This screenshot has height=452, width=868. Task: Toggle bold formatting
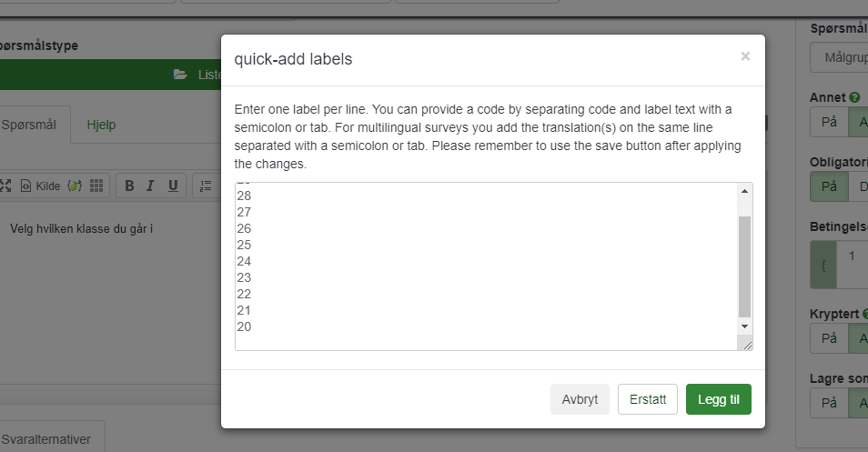click(x=129, y=186)
